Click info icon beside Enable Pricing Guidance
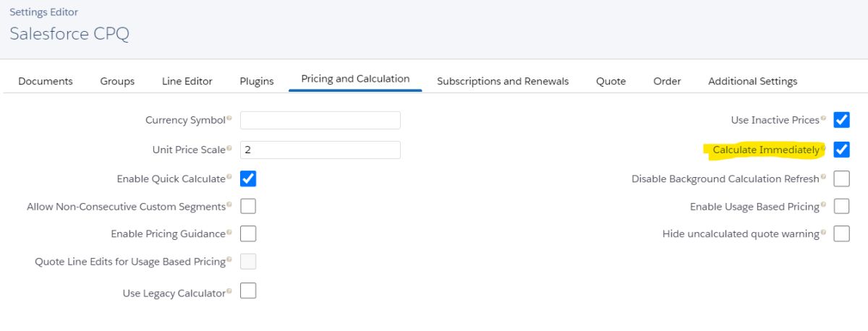The image size is (868, 331). pos(229,233)
